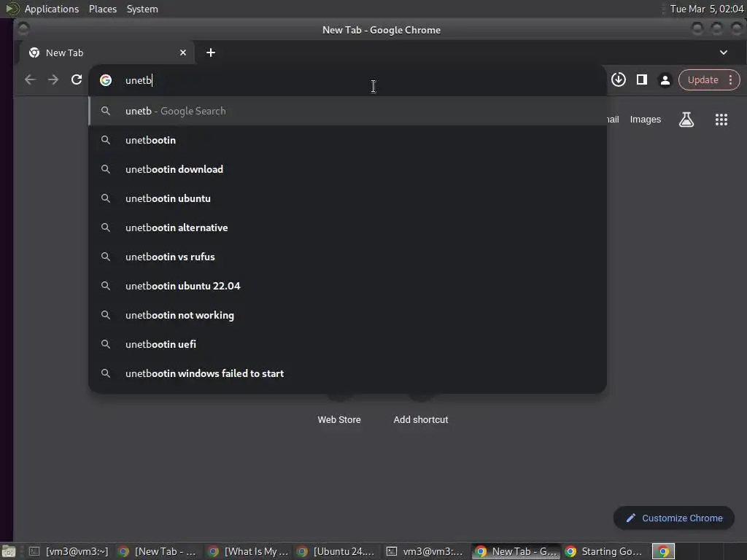Reload the page with refresh icon
747x560 pixels.
(77, 80)
